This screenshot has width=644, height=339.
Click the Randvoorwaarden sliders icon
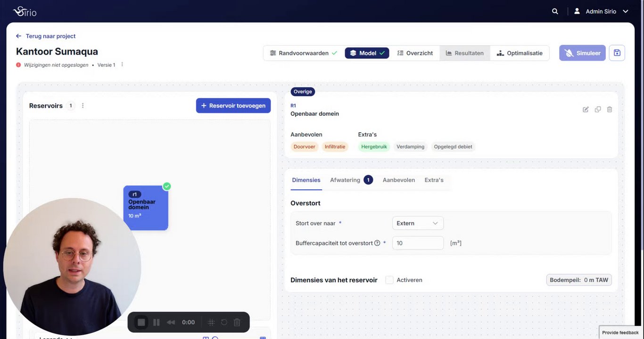click(x=273, y=53)
